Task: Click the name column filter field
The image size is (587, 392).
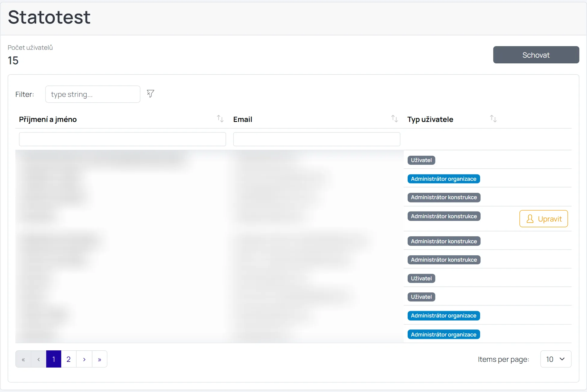Action: pyautogui.click(x=122, y=139)
